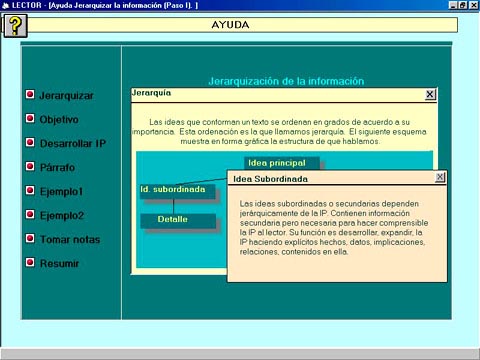Click the red bullet next to Párrafo
Viewport: 480px width, 360px height.
click(30, 167)
